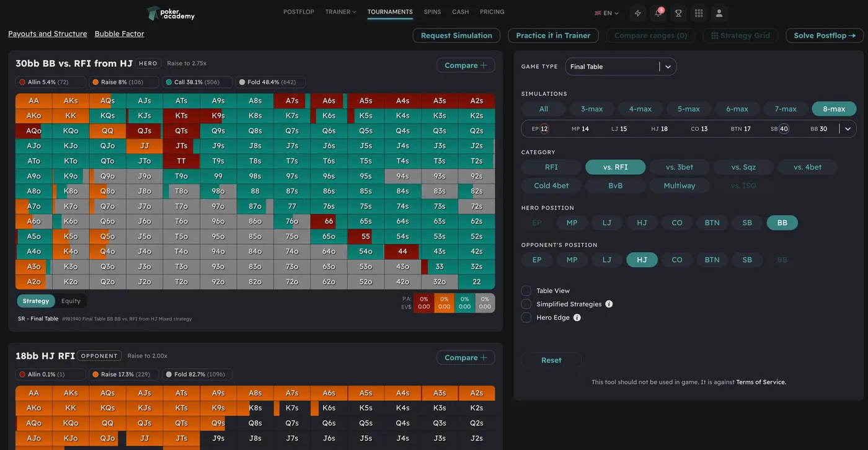The height and width of the screenshot is (450, 868).
Task: Expand the EN language selector
Action: [x=606, y=13]
